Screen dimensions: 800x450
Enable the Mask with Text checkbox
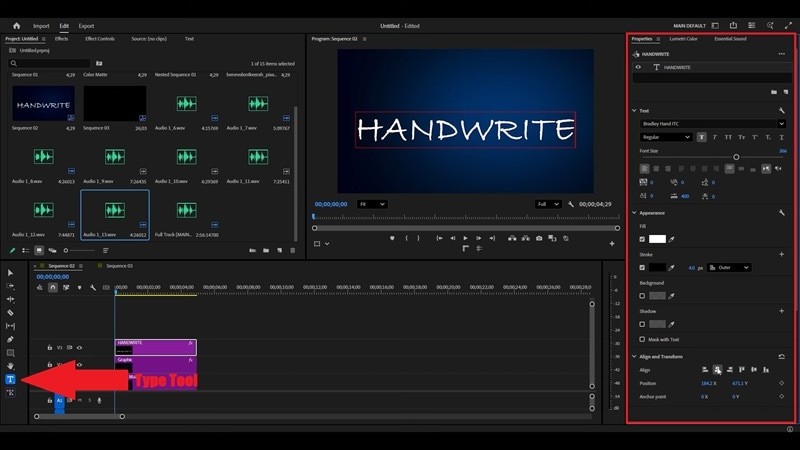[642, 339]
